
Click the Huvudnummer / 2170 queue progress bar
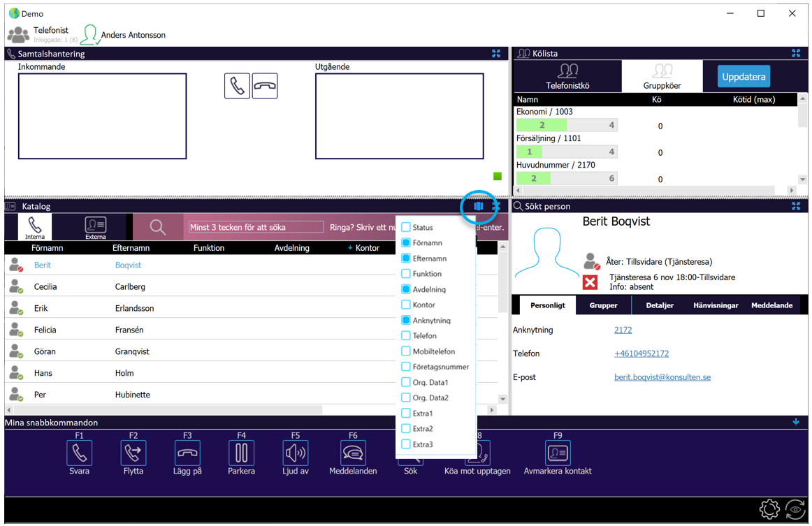[567, 179]
